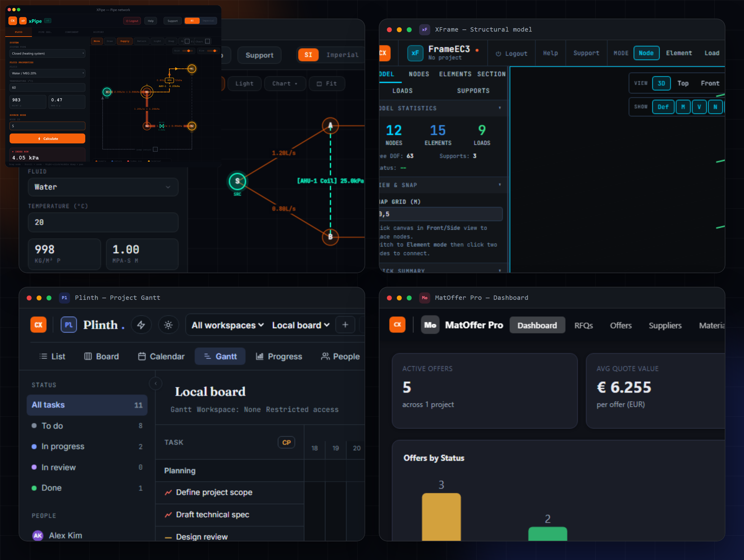Collapse the View & Snap section
This screenshot has height=560, width=744.
[500, 185]
